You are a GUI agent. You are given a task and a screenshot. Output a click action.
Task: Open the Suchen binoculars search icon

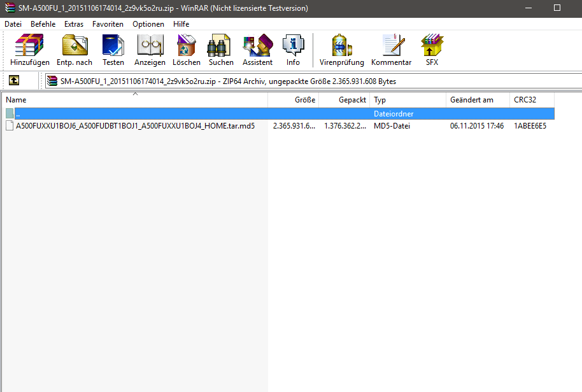[219, 45]
